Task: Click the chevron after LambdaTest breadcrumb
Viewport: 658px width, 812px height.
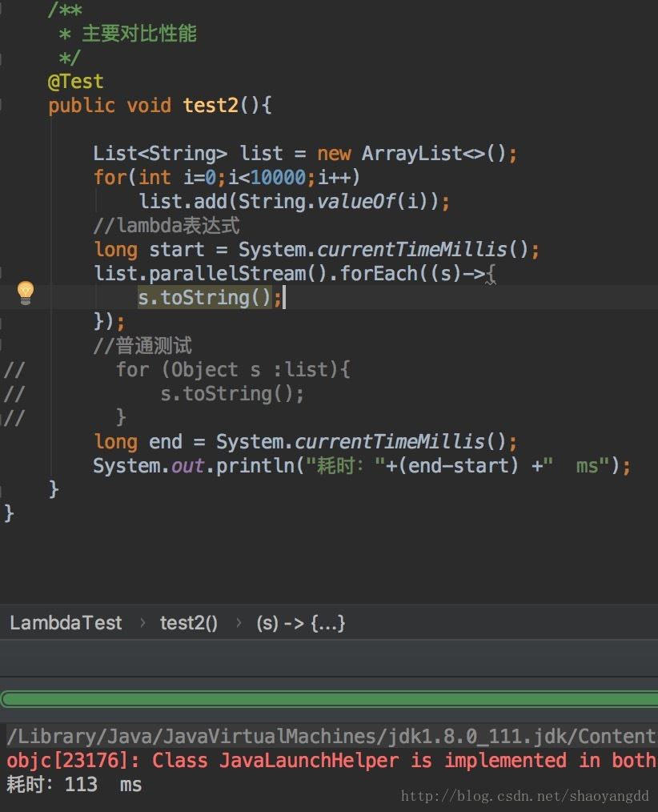Action: (142, 623)
